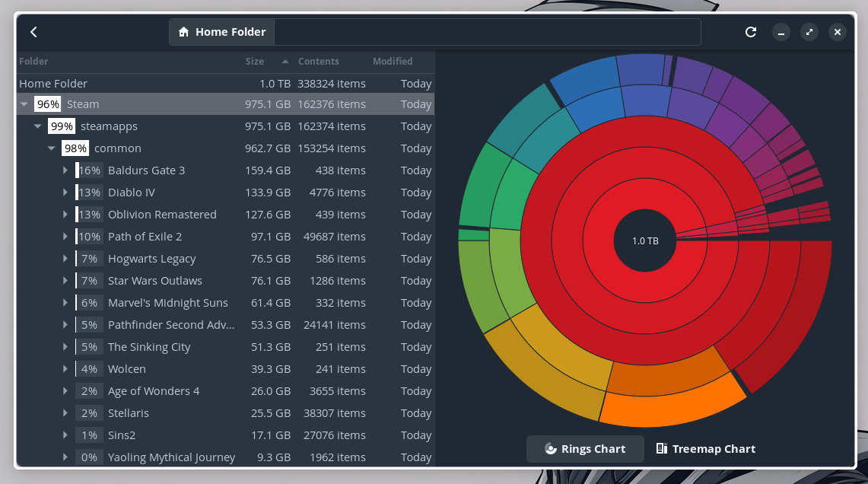The image size is (868, 484).
Task: Click the 96% usage bar for Steam
Action: tap(48, 104)
